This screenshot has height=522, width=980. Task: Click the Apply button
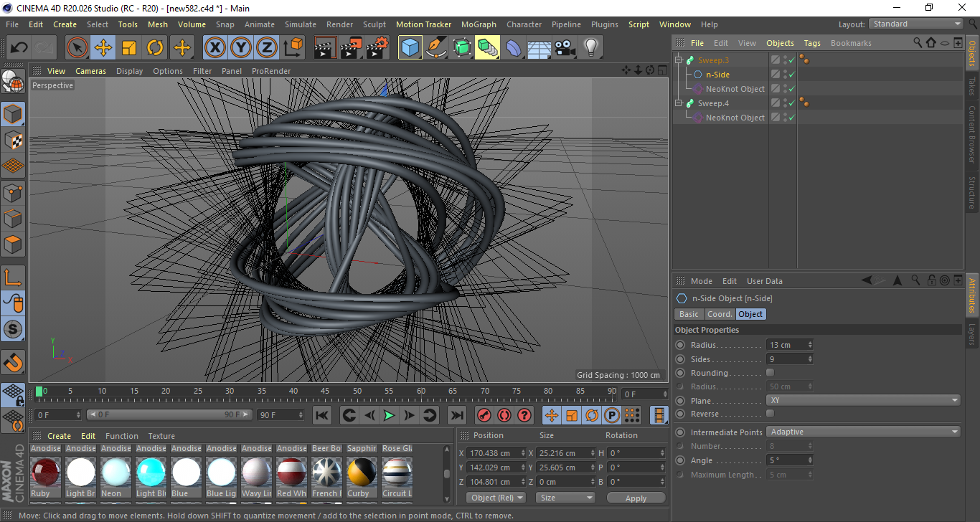pos(636,498)
